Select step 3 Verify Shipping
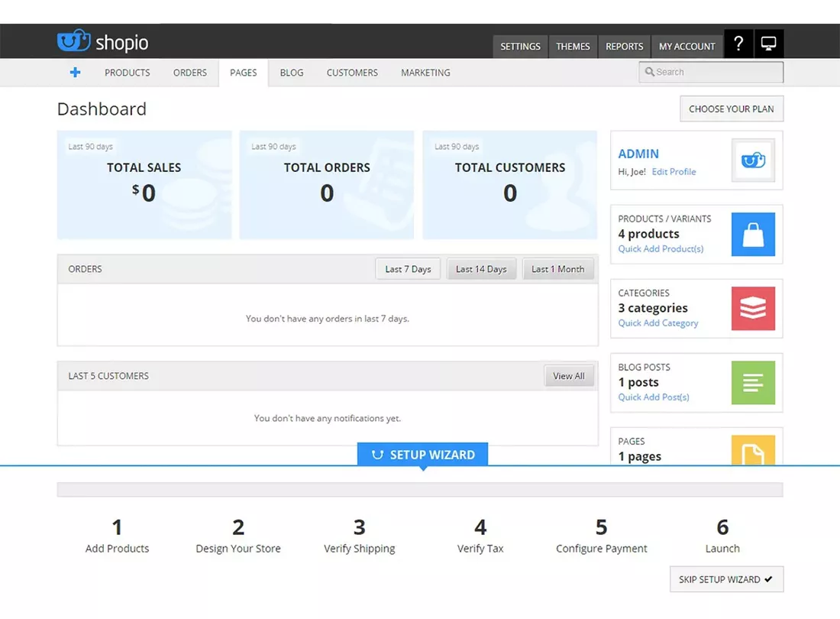The height and width of the screenshot is (619, 840). [359, 536]
